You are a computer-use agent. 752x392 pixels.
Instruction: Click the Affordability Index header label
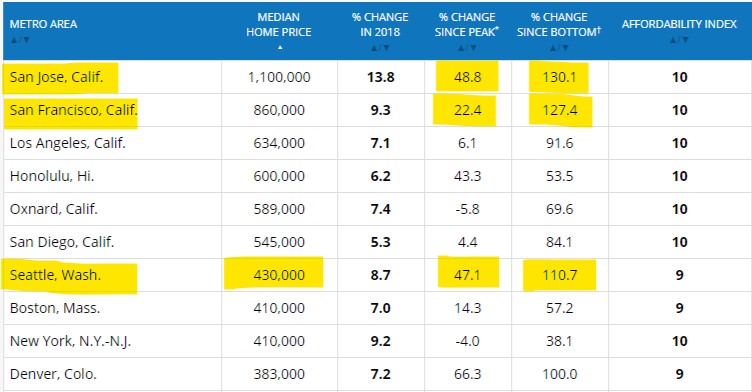(x=679, y=24)
